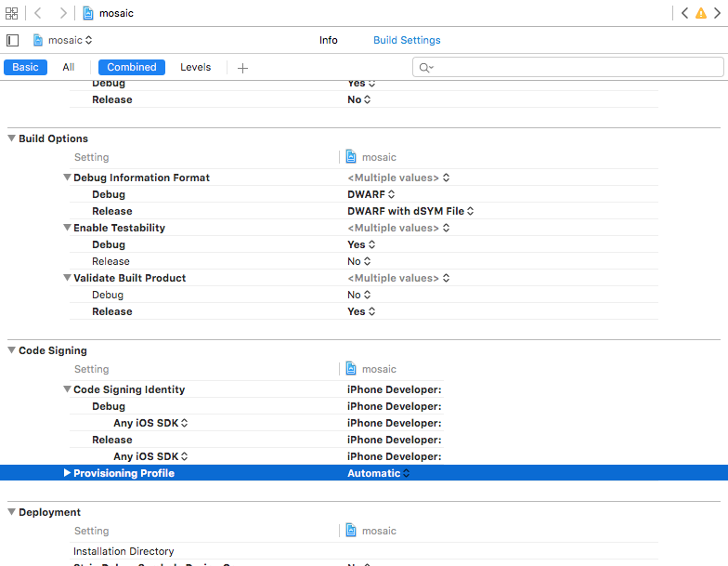This screenshot has width=728, height=566.
Task: Click iPhone Developer value for Code Signing Identity
Action: 394,389
